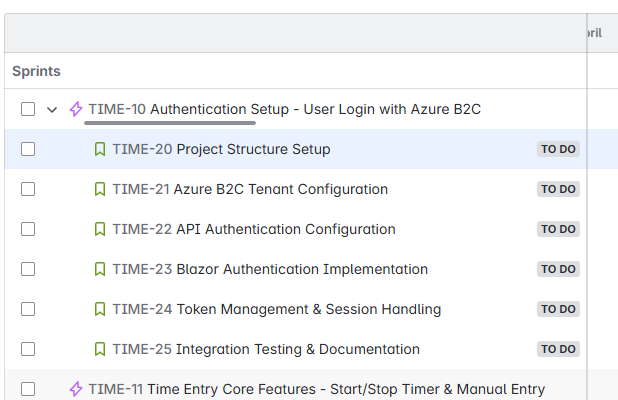Select the checkbox beside TIME-11 Time Entry Core Features

(x=28, y=389)
